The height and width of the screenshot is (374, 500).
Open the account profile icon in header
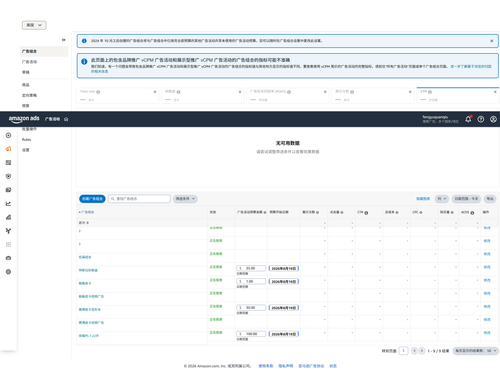coord(493,119)
